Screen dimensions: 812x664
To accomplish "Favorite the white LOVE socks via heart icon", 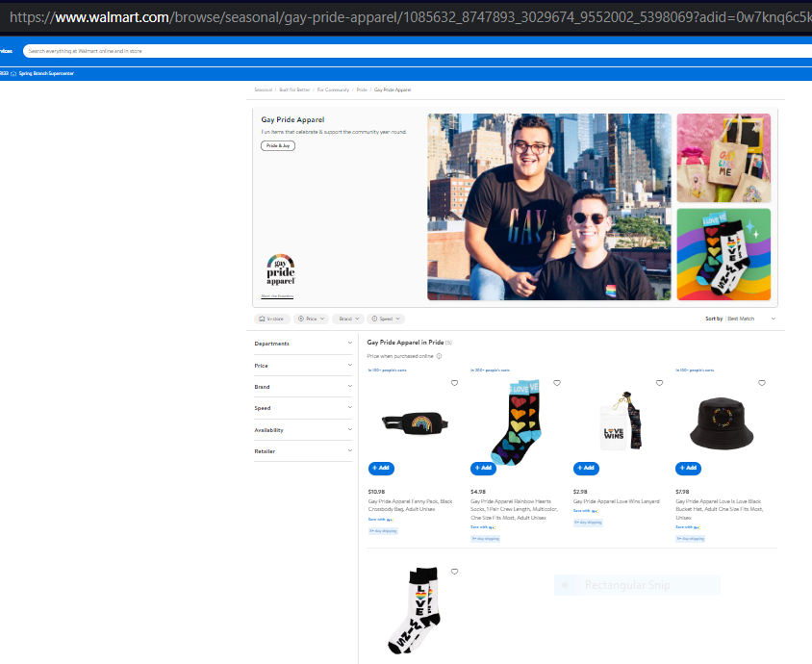I will [454, 572].
